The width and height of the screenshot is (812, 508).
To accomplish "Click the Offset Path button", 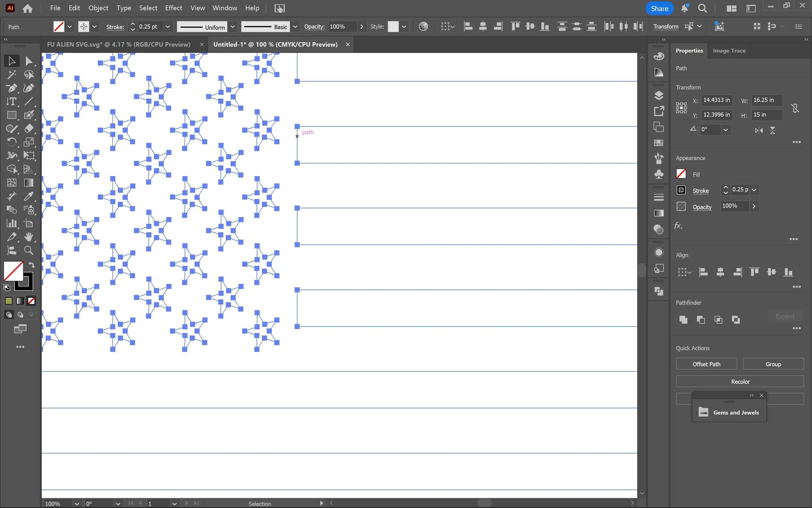I will tap(706, 364).
